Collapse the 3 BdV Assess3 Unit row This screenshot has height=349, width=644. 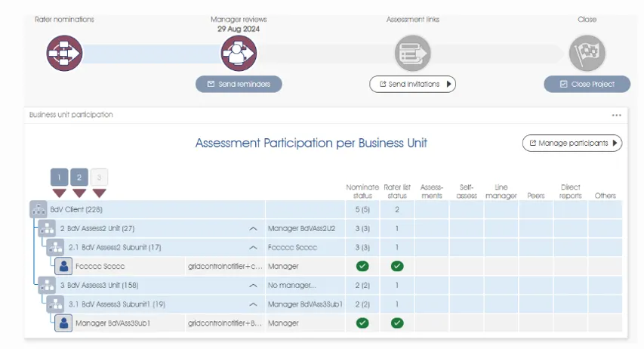[253, 286]
